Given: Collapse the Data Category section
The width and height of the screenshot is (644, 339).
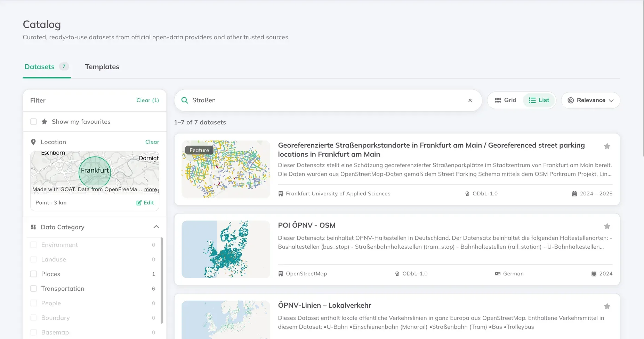Looking at the screenshot, I should click(x=156, y=227).
